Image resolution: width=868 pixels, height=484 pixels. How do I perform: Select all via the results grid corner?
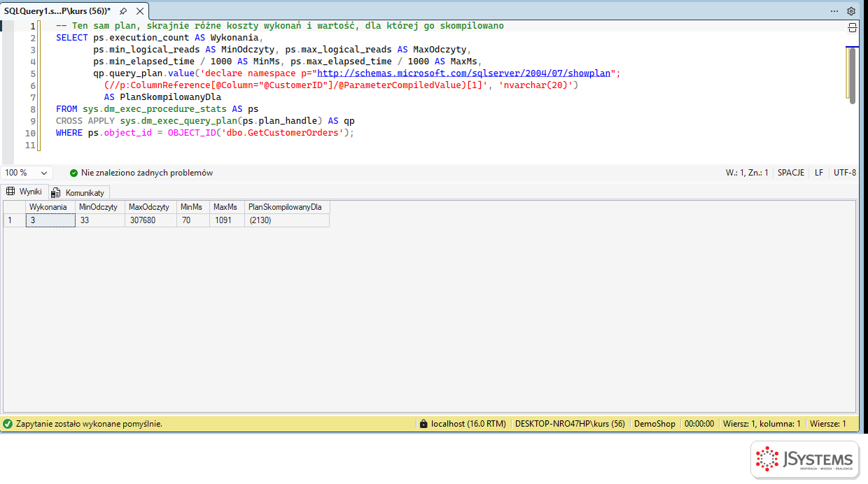(15, 207)
